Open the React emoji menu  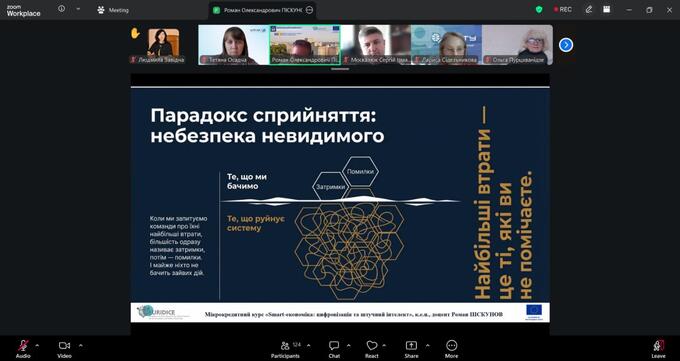coord(372,348)
